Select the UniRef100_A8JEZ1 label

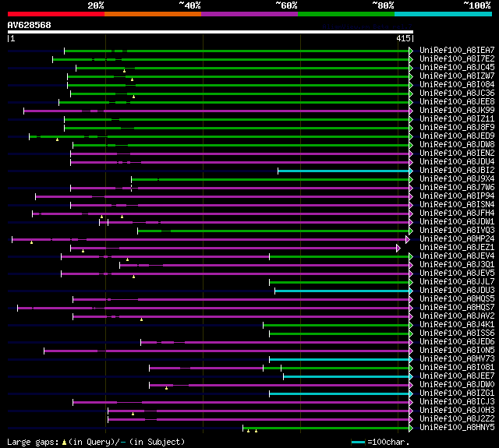click(x=457, y=248)
